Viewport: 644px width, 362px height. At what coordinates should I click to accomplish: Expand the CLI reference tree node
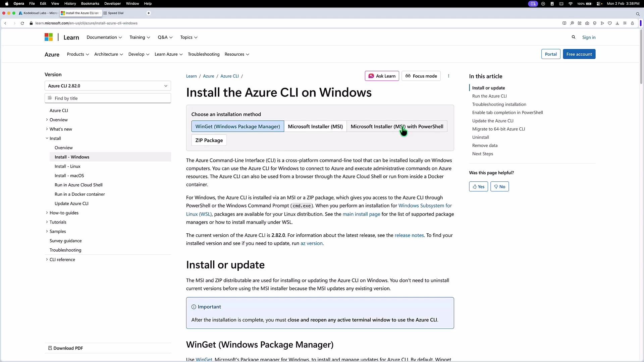coord(47,259)
